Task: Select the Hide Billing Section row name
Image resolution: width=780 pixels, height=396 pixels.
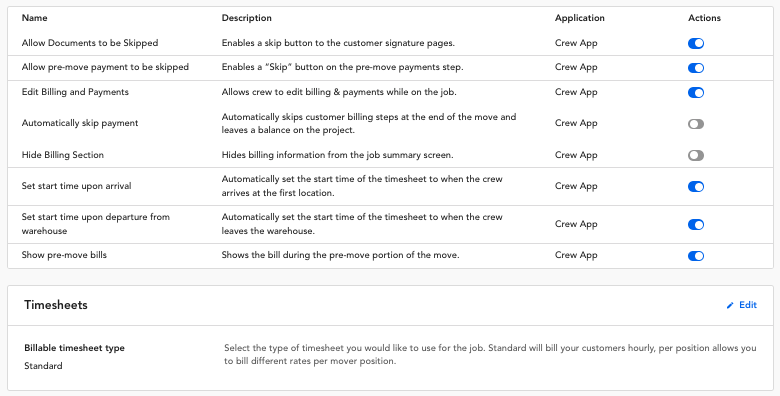Action: pos(63,155)
